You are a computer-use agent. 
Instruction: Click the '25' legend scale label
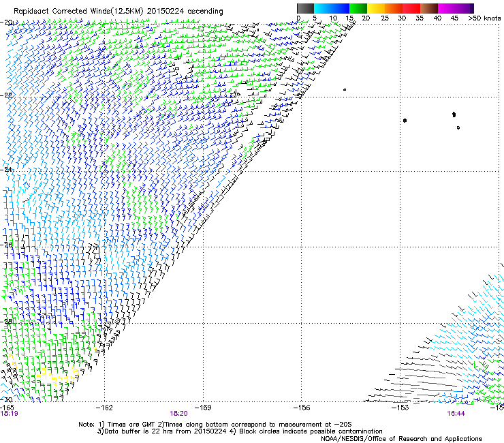click(x=385, y=18)
